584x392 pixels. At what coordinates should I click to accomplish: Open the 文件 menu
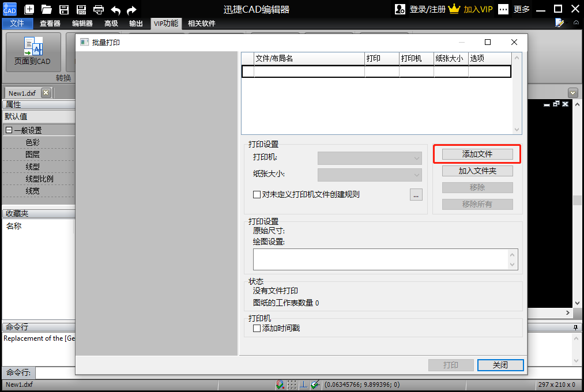(x=17, y=24)
